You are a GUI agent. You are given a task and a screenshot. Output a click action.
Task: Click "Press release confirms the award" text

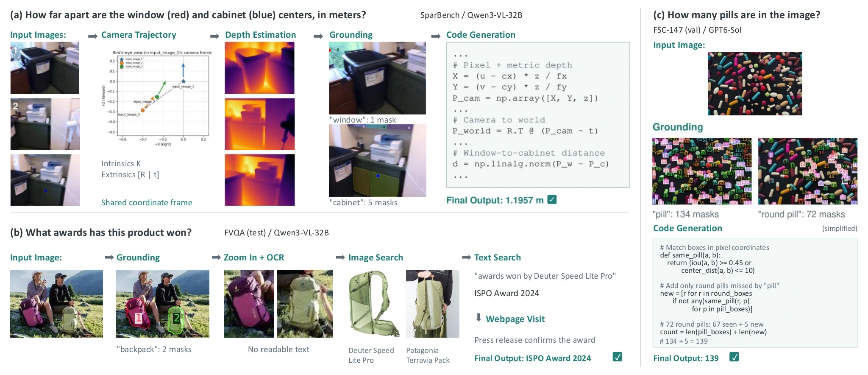pyautogui.click(x=535, y=340)
